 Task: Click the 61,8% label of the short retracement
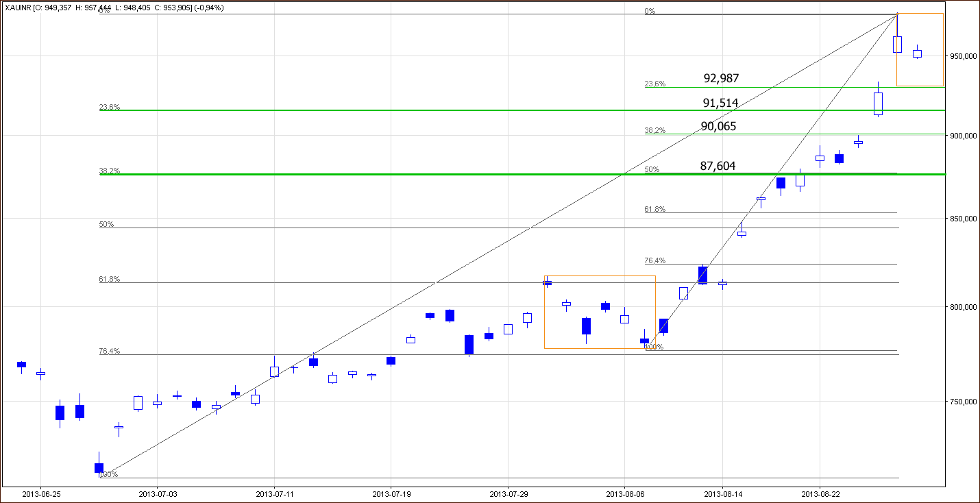(654, 209)
